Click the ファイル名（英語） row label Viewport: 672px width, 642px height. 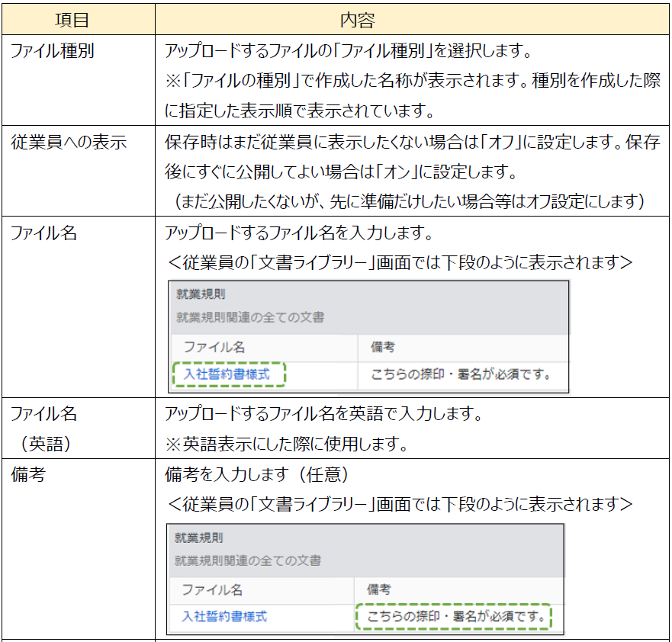(x=44, y=429)
